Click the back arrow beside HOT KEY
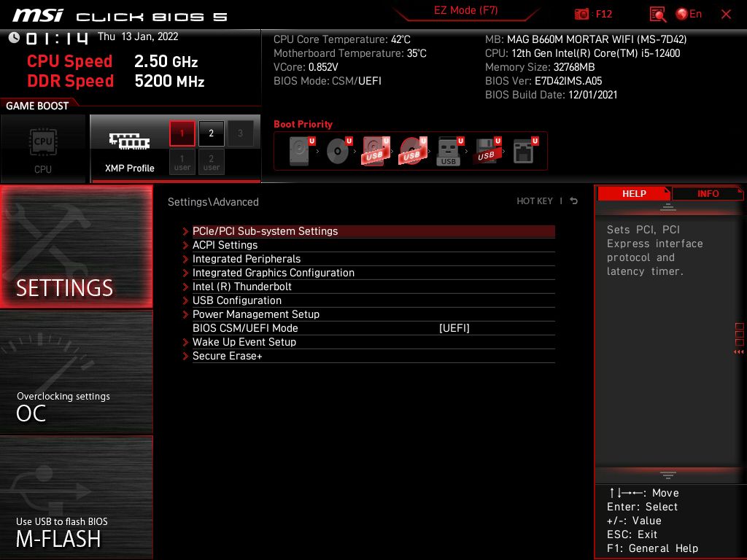 (574, 201)
